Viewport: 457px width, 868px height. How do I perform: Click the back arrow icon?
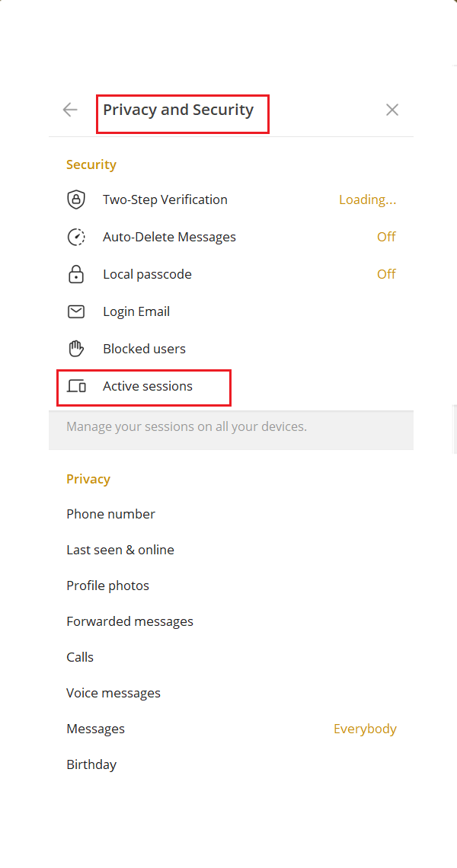click(x=70, y=110)
